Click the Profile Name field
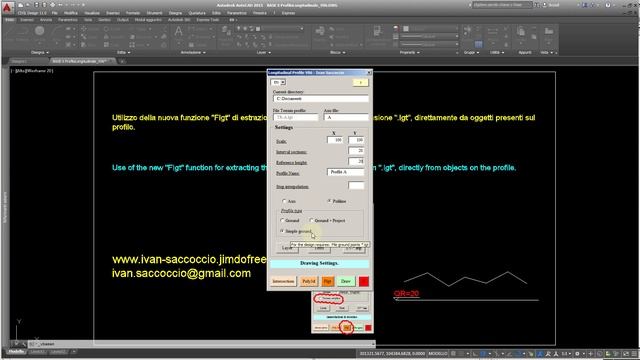The height and width of the screenshot is (360, 640). [345, 172]
